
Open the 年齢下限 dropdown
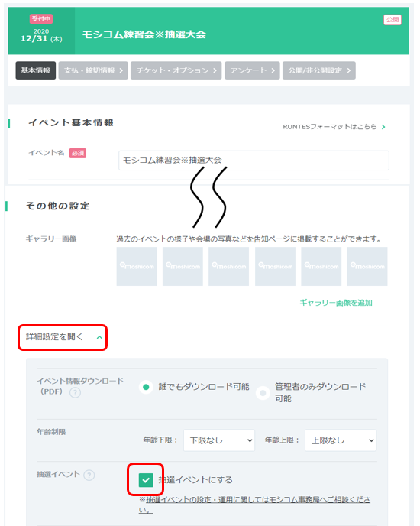(219, 440)
